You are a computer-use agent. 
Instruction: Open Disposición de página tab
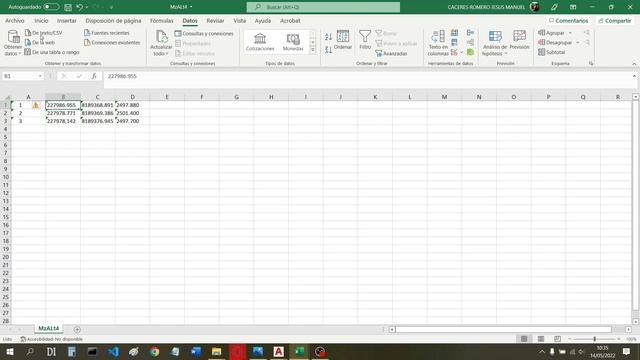coord(113,20)
